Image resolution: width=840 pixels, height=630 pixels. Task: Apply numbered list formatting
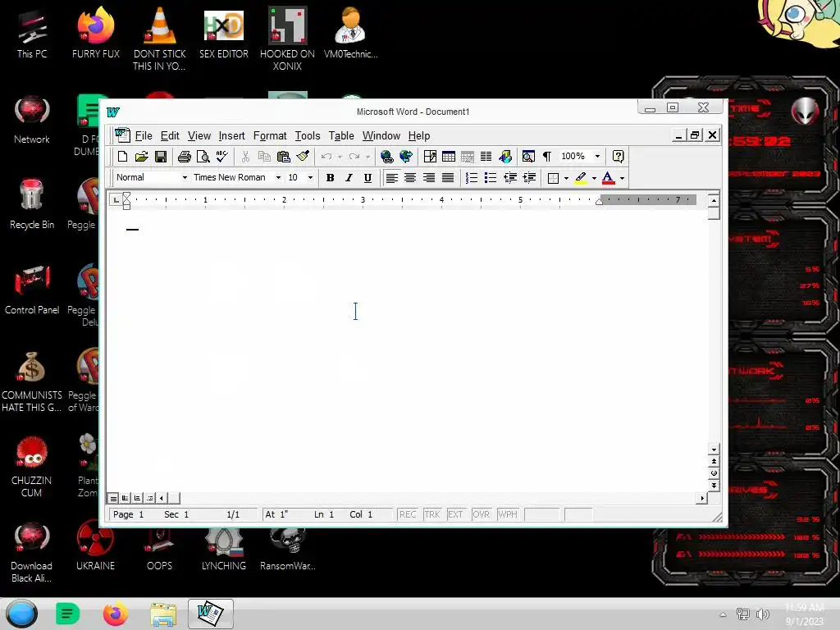(x=472, y=178)
